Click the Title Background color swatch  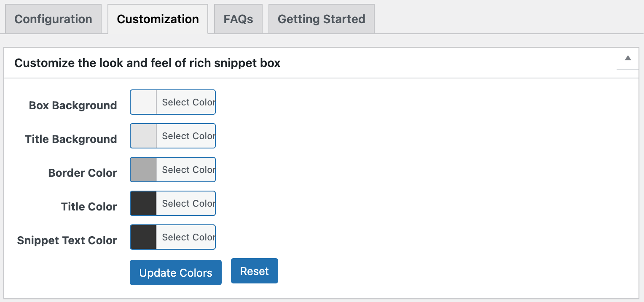143,136
